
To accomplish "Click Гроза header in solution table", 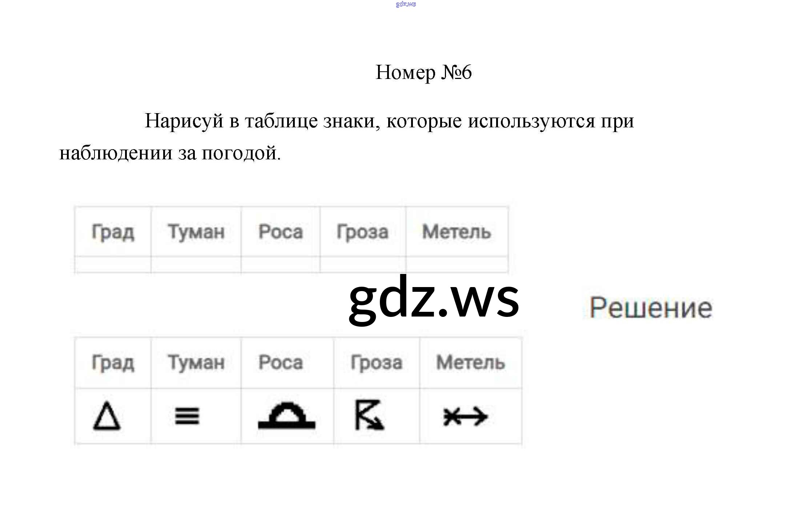I will click(376, 363).
